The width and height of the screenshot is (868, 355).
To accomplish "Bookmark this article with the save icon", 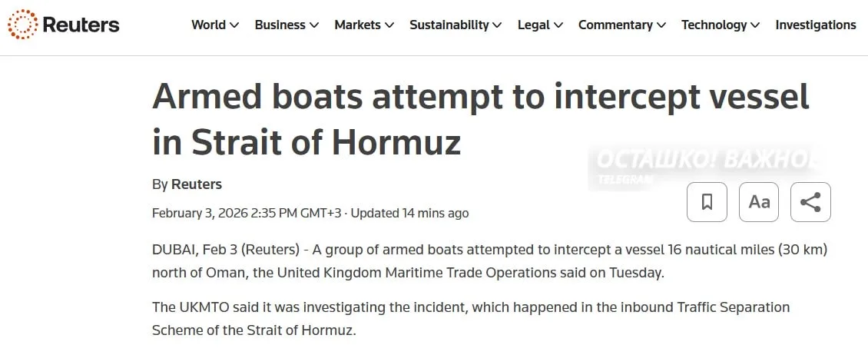I will pos(707,202).
